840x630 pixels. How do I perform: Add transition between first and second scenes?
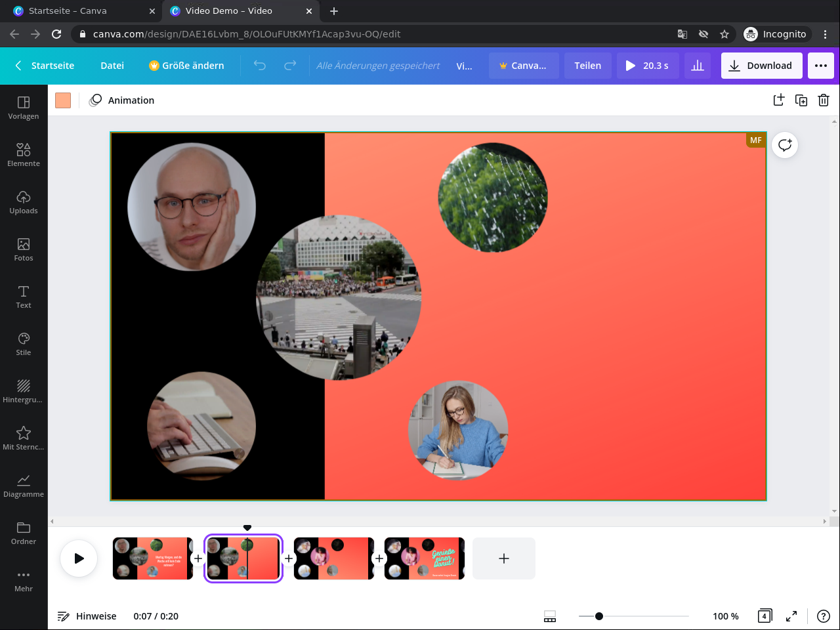pos(198,558)
